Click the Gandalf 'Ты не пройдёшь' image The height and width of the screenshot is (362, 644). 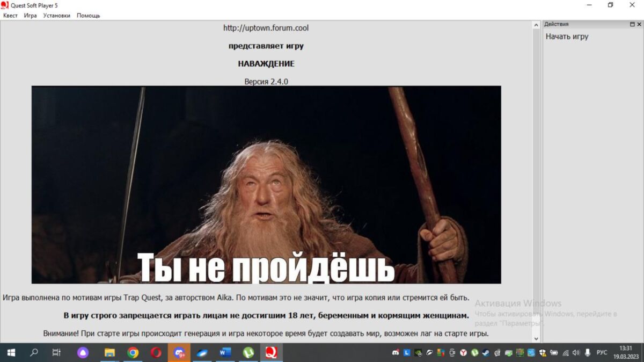click(266, 185)
